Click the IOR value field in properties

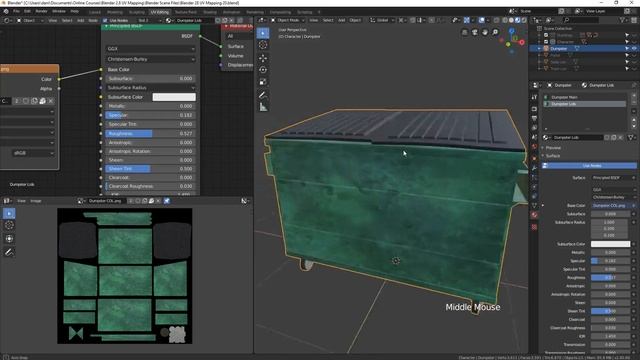pyautogui.click(x=610, y=336)
